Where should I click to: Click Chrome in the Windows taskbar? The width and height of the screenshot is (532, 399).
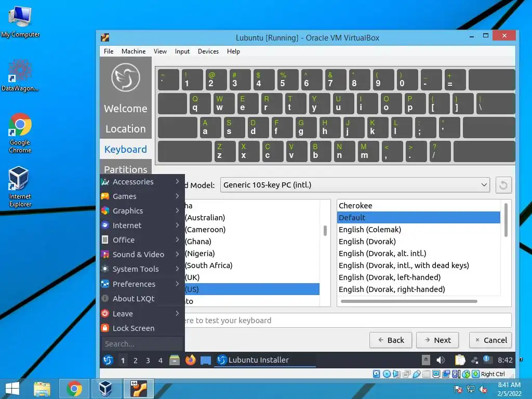74,389
